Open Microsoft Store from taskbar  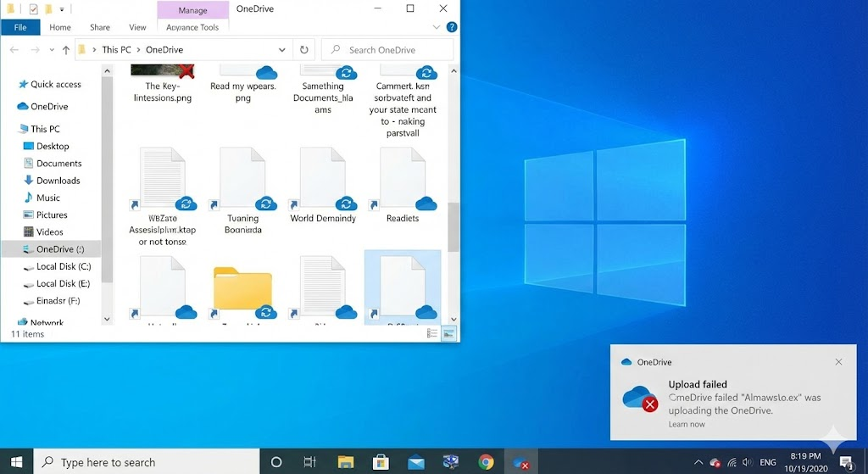(381, 462)
